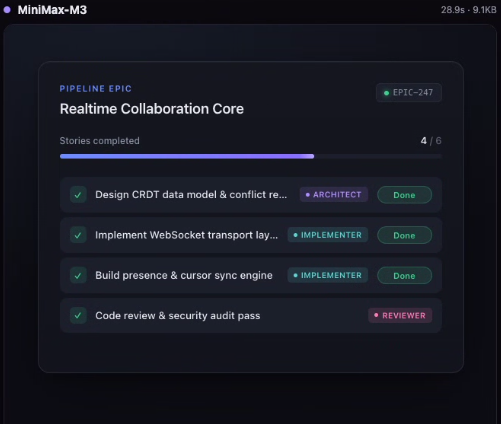Click the Stories completed progress bar
This screenshot has height=424, width=501.
251,156
